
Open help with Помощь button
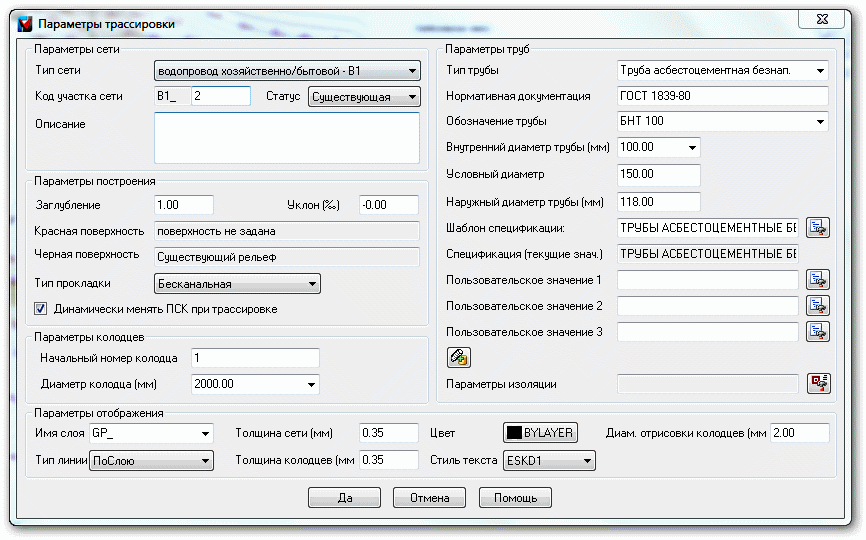(x=515, y=497)
